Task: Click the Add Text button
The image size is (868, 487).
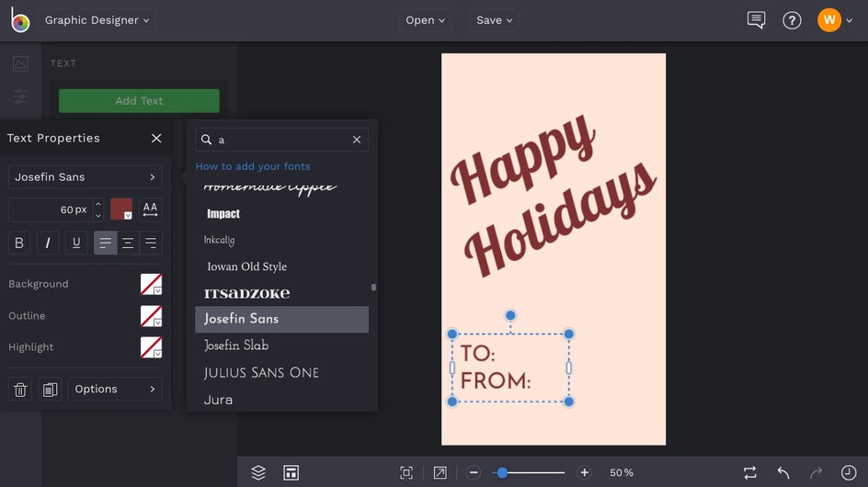Action: (139, 101)
